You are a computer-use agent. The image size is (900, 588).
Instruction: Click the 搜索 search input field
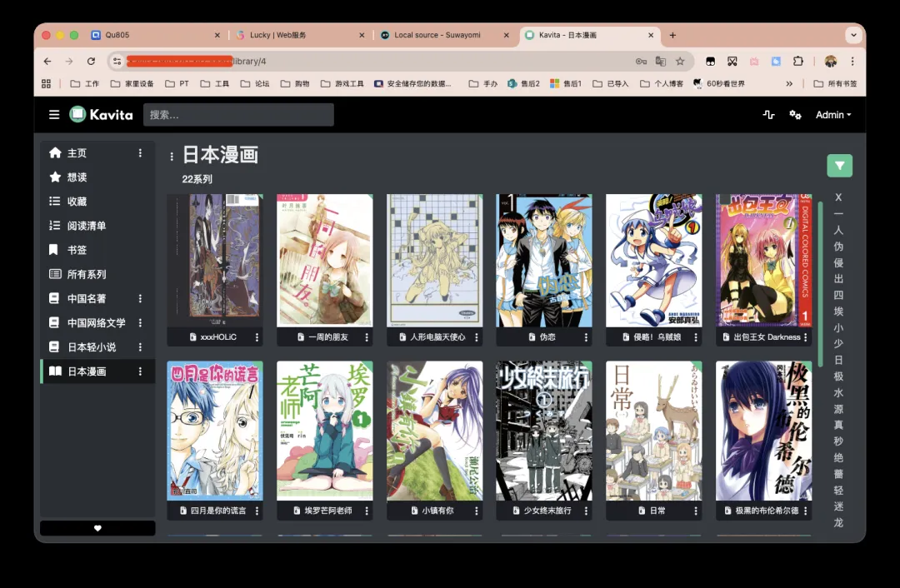(x=238, y=115)
